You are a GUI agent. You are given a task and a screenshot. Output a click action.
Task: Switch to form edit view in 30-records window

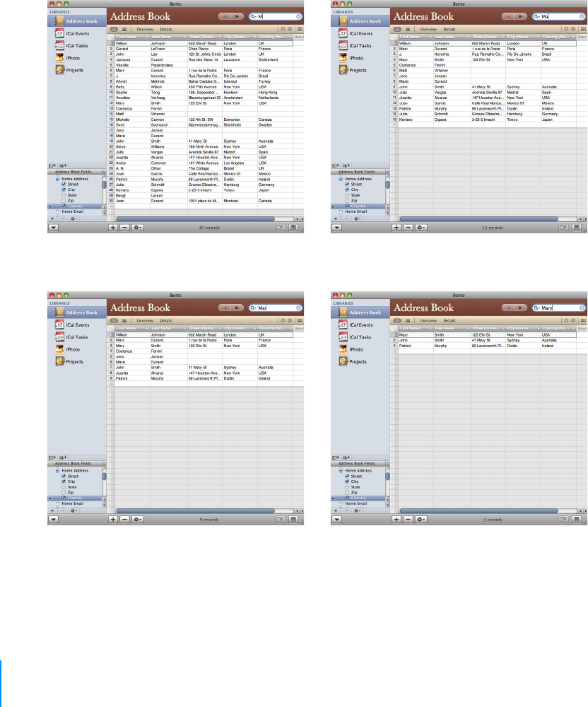pos(281,228)
